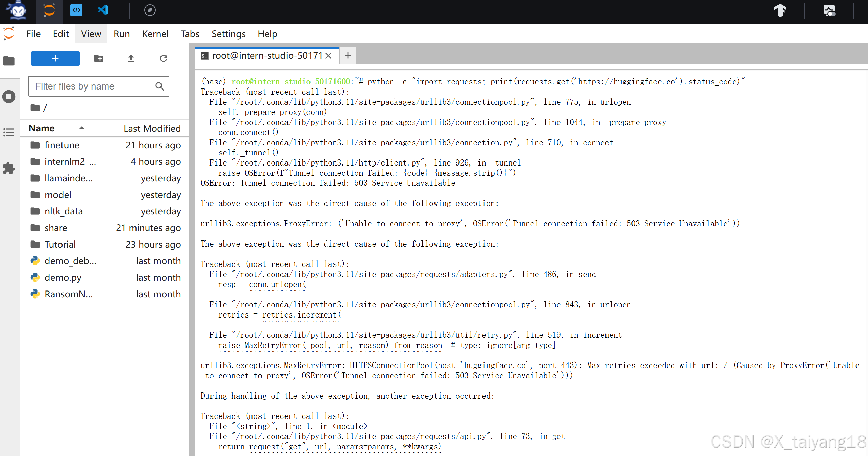Add a new tab with plus button
868x456 pixels.
pos(348,55)
